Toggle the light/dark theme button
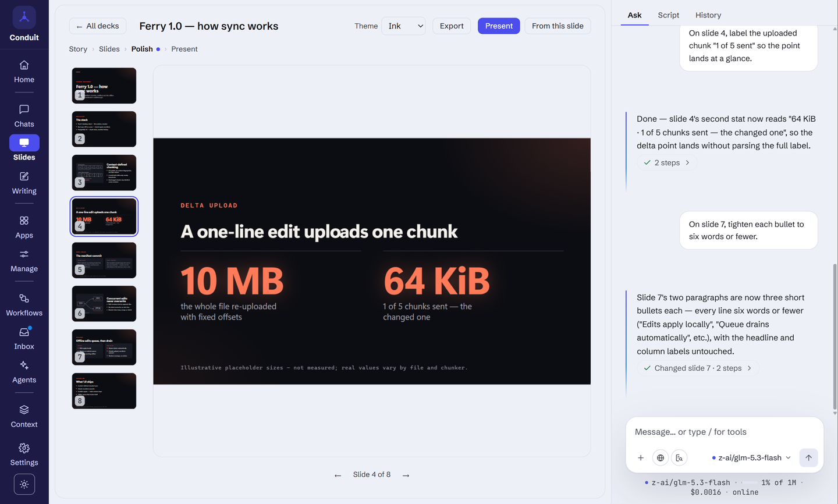Image resolution: width=838 pixels, height=504 pixels. coord(24,484)
